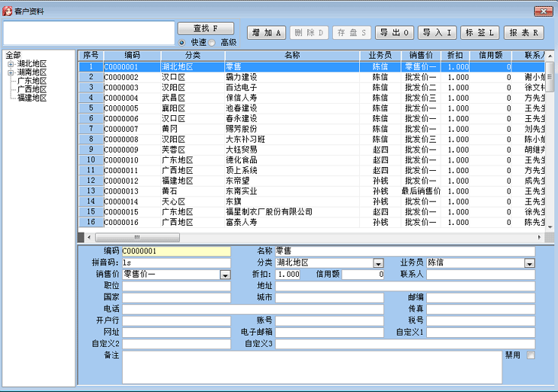Click 顶上系统 name cell
Screen dimensions: 558x392
click(x=292, y=171)
